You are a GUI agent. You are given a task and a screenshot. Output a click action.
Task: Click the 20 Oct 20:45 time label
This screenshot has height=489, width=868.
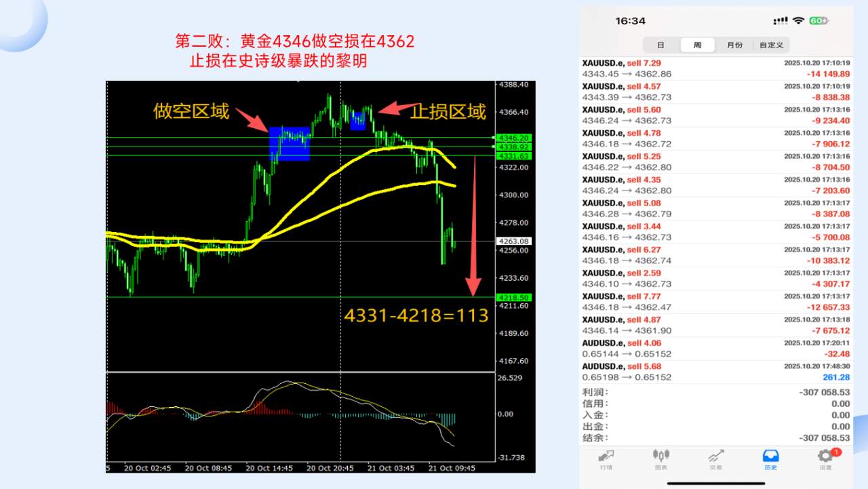pyautogui.click(x=330, y=468)
